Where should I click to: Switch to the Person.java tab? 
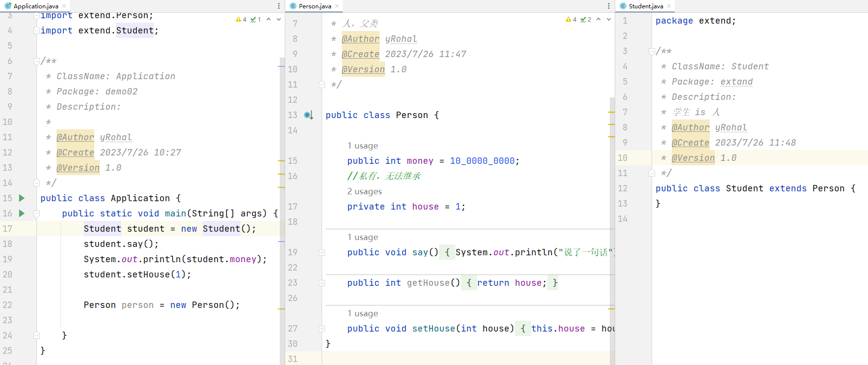coord(315,6)
